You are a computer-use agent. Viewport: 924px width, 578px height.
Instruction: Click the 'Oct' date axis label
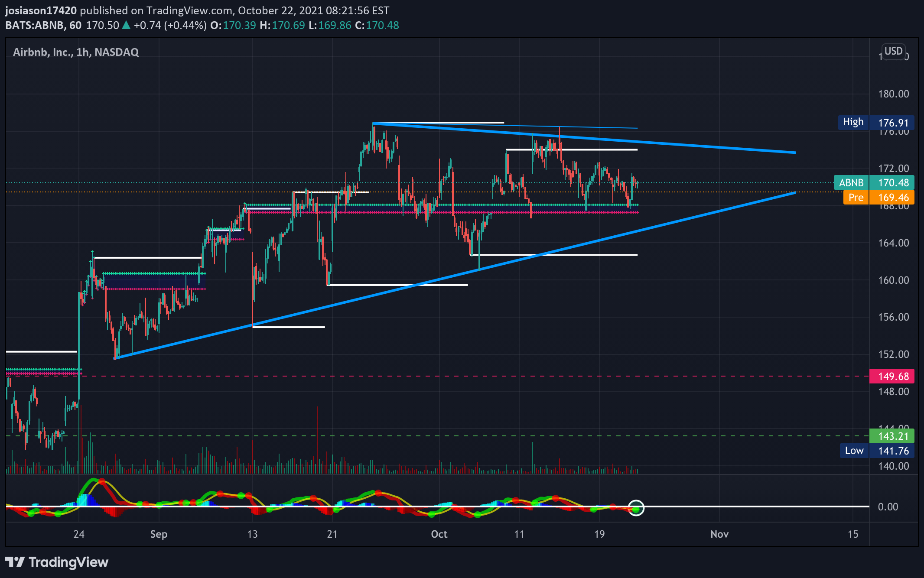(439, 534)
